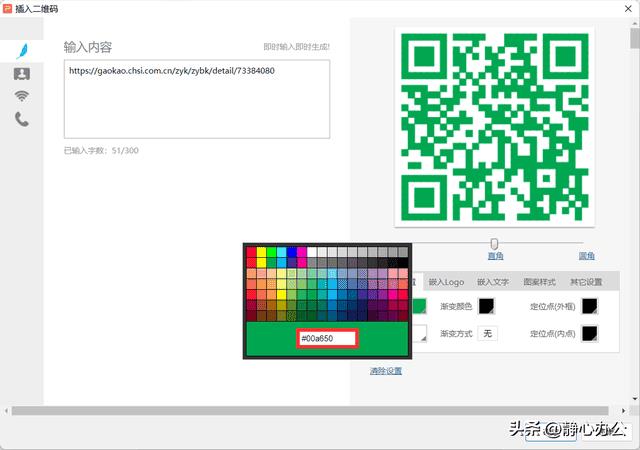Open the 定位点(内点) color swatch
Viewport: 640px width, 450px height.
coord(590,334)
